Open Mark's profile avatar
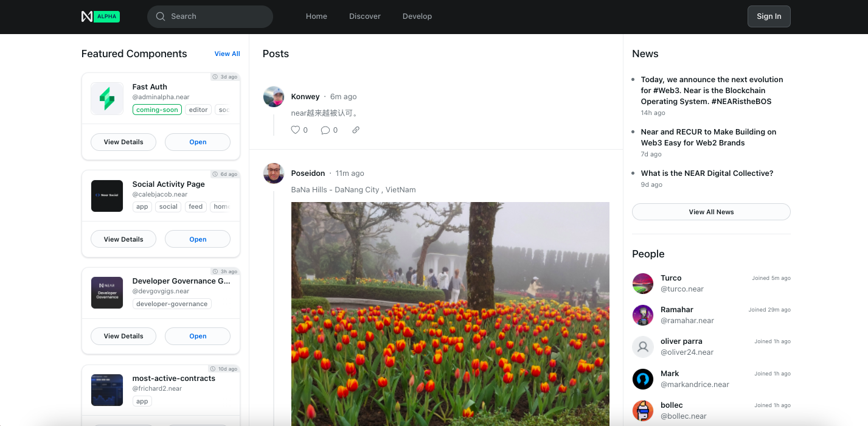 [643, 379]
